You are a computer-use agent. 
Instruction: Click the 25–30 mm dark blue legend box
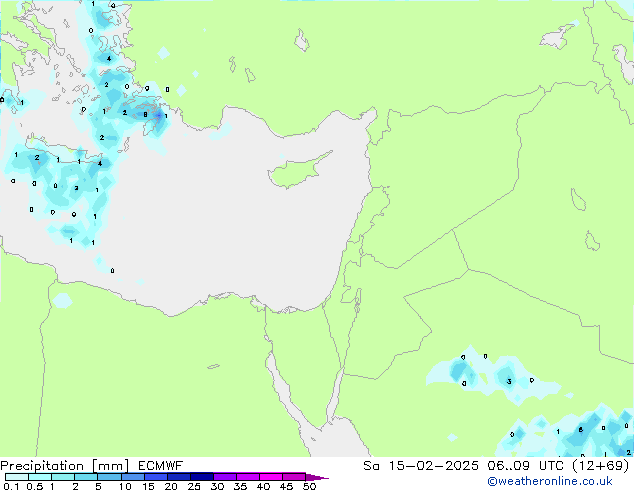tap(201, 477)
